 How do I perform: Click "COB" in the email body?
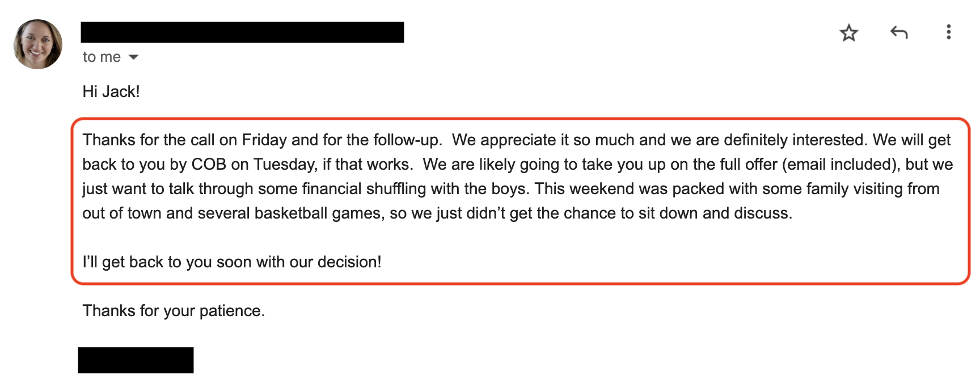[209, 165]
